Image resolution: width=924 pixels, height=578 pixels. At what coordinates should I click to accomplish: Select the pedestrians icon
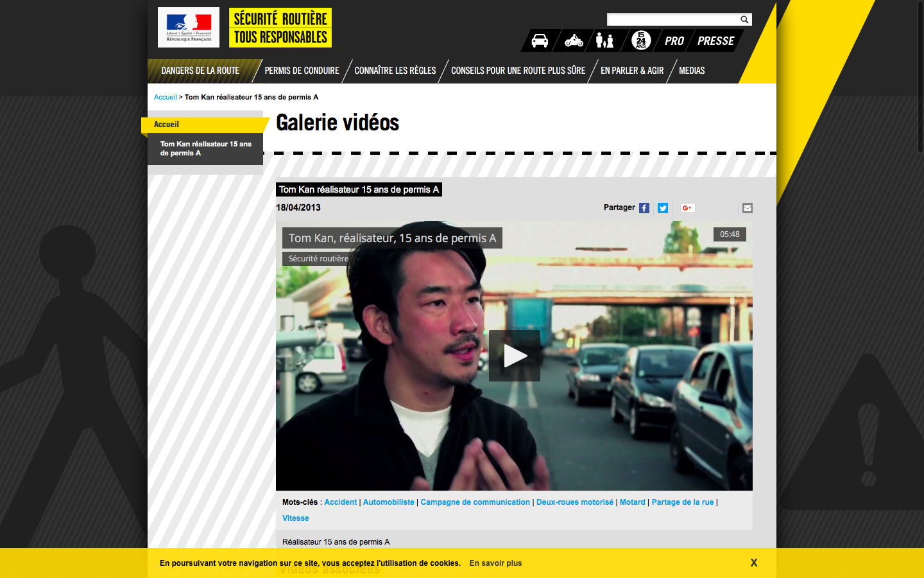(x=604, y=40)
